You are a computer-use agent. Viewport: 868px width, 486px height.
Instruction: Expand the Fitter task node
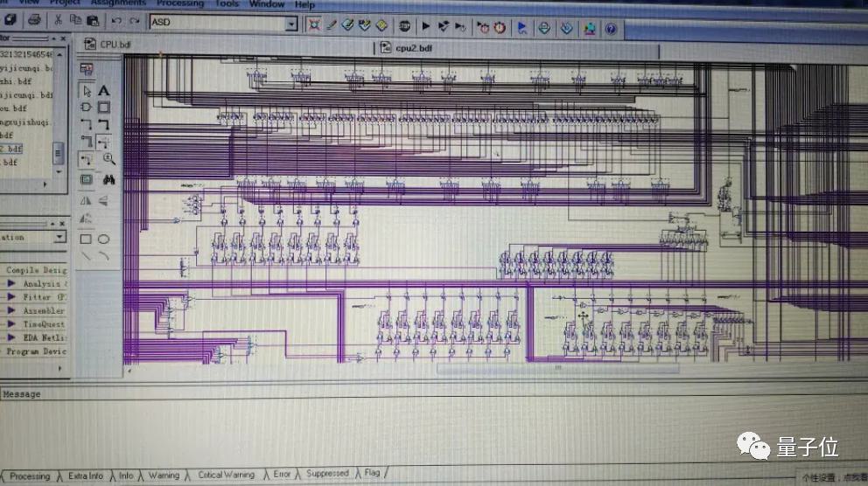coord(11,297)
